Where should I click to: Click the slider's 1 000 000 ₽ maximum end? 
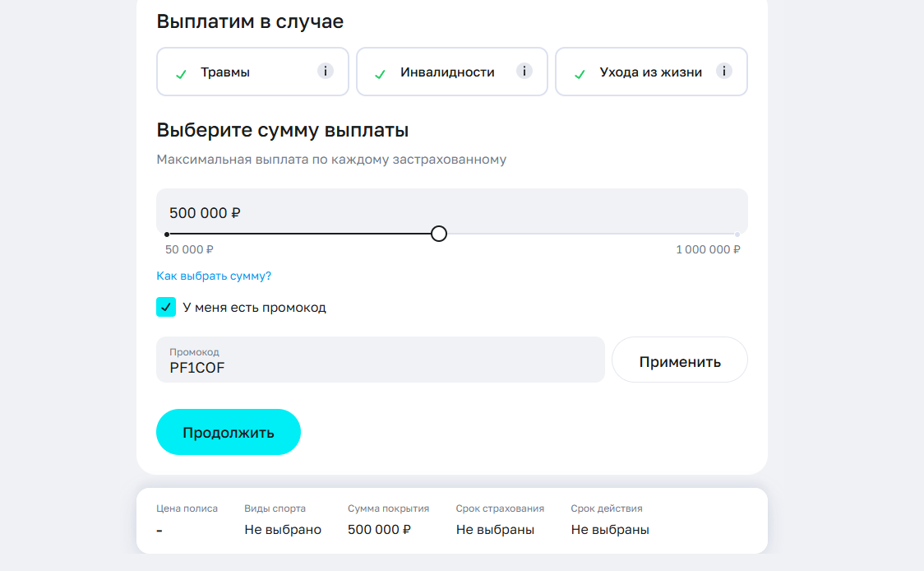(x=737, y=234)
